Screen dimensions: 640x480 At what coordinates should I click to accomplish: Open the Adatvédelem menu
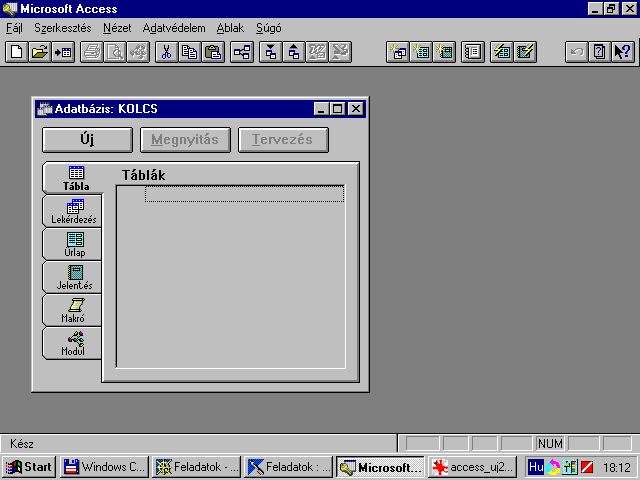click(174, 28)
